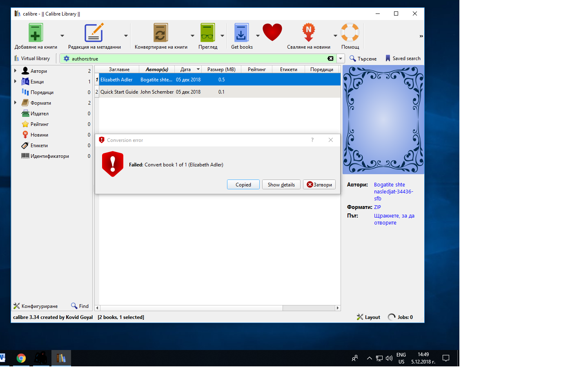Click the Get books download icon
The height and width of the screenshot is (368, 588).
coord(241,33)
